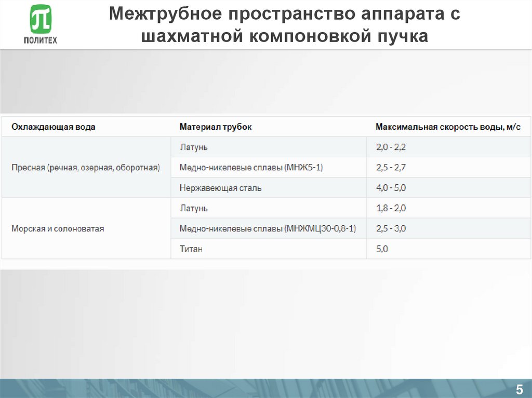Image resolution: width=532 pixels, height=398 pixels.
Task: Select the speed value '4,0 - 5,0'
Action: pyautogui.click(x=391, y=188)
